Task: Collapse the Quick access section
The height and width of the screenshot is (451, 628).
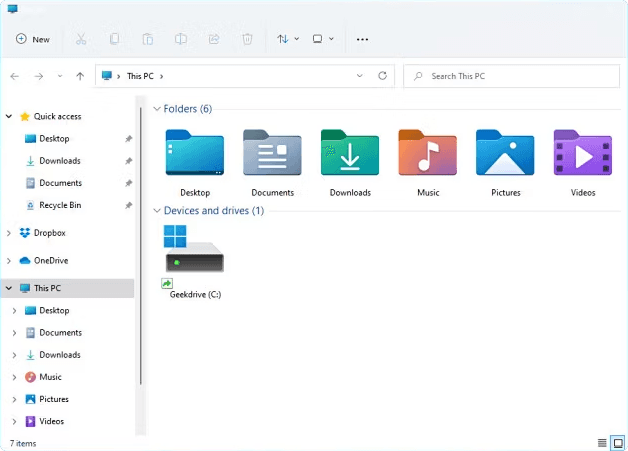Action: click(x=8, y=117)
